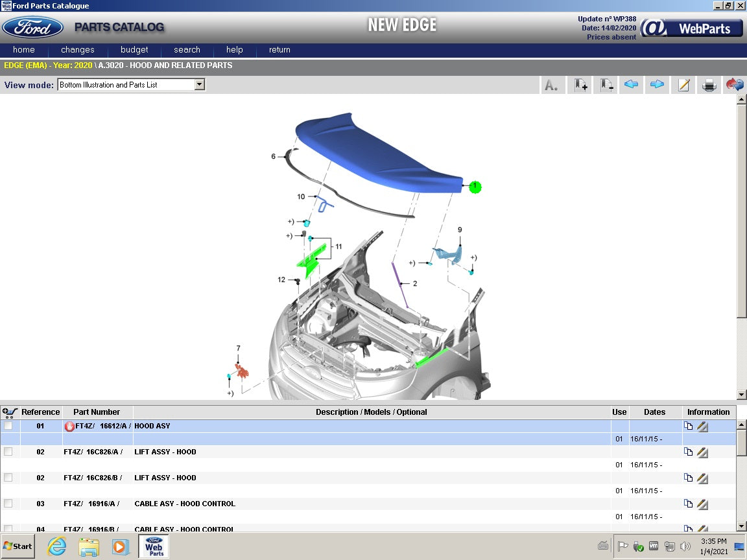Click red stop-hand icon on FT4Z 16612/A
The height and width of the screenshot is (560, 747).
pos(69,426)
